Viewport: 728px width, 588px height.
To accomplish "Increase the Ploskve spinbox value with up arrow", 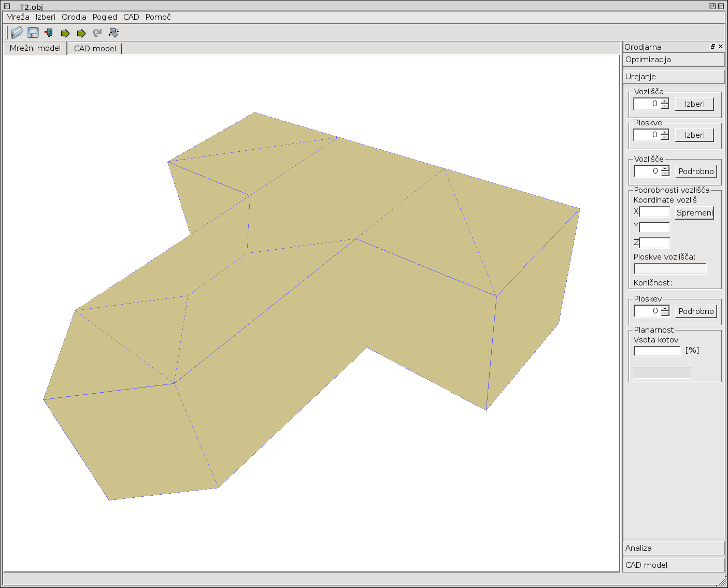I will tap(665, 132).
